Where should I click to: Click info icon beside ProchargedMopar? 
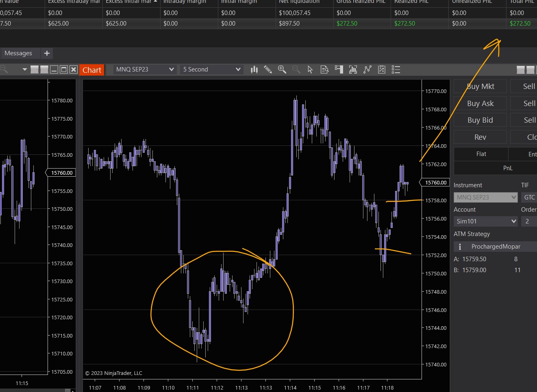[460, 247]
